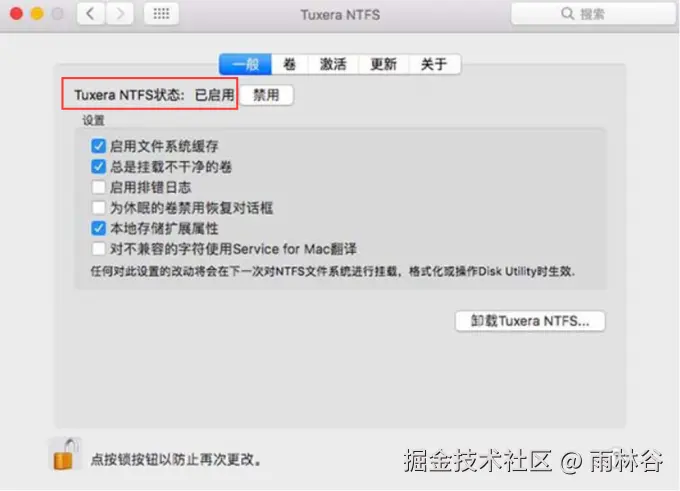Click 卸载Tuxera NTFS... button
Screen dimensions: 680x491
pyautogui.click(x=530, y=321)
